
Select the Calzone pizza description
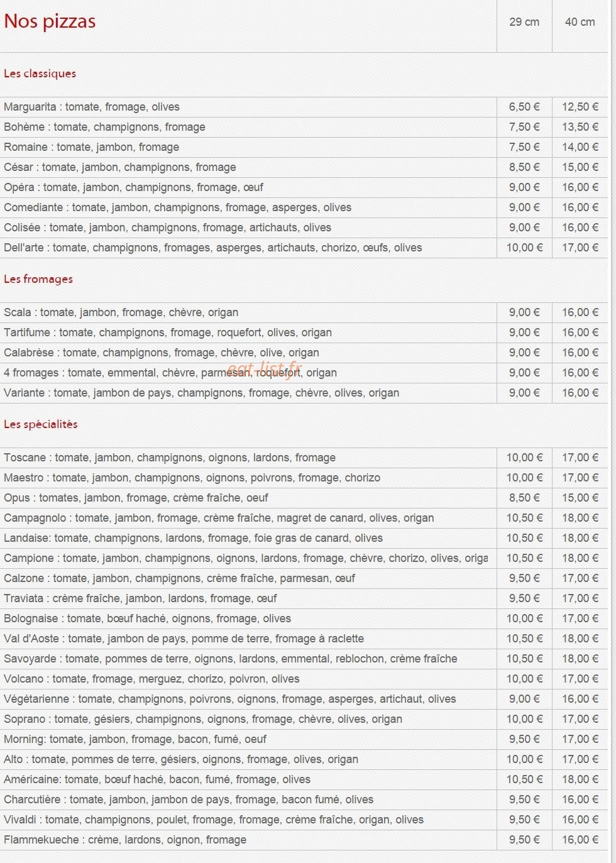(x=179, y=578)
